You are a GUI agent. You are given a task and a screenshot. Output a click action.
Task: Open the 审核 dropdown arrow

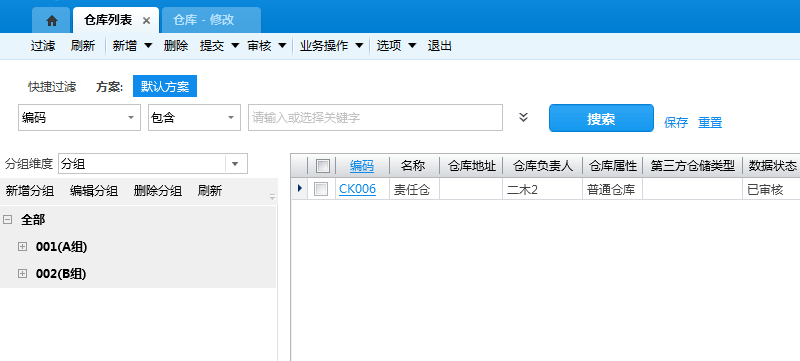point(282,46)
